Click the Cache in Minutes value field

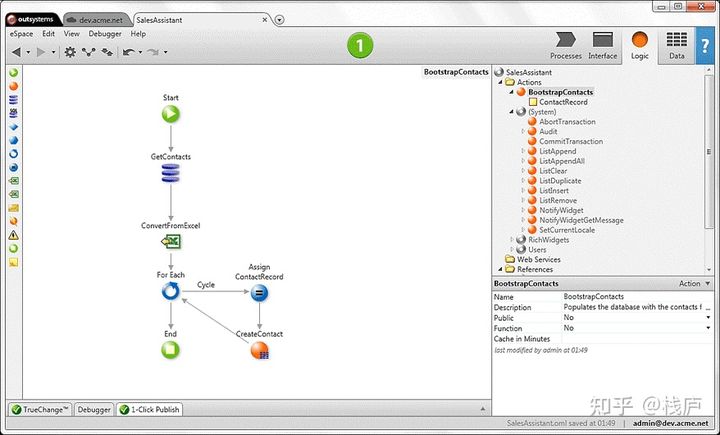click(x=637, y=339)
